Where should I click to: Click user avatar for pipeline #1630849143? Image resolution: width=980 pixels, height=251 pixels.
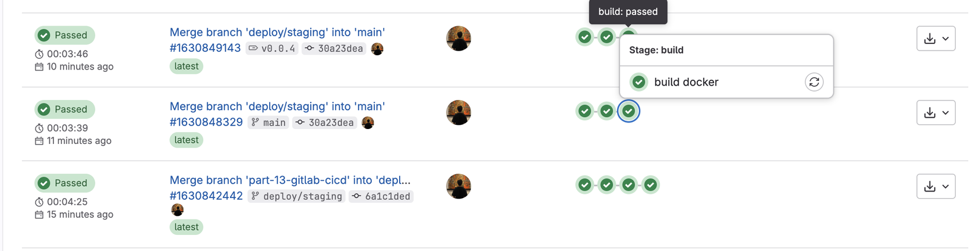tap(459, 39)
